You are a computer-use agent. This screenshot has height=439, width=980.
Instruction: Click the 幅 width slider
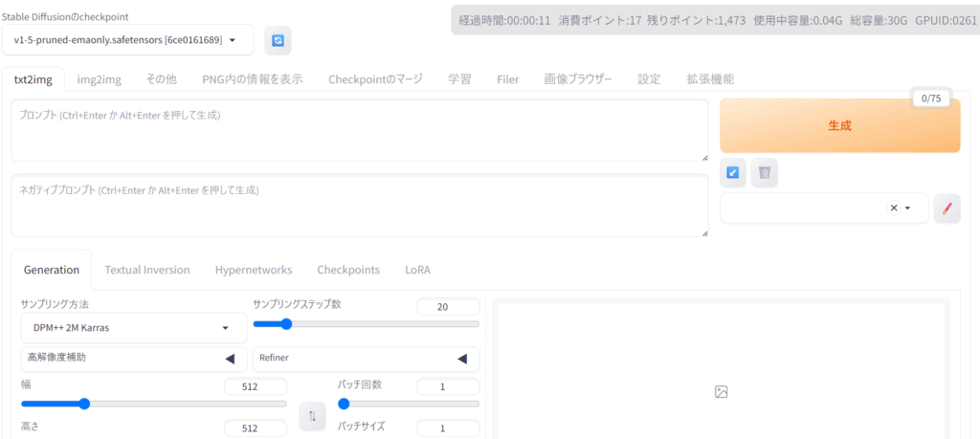point(153,404)
